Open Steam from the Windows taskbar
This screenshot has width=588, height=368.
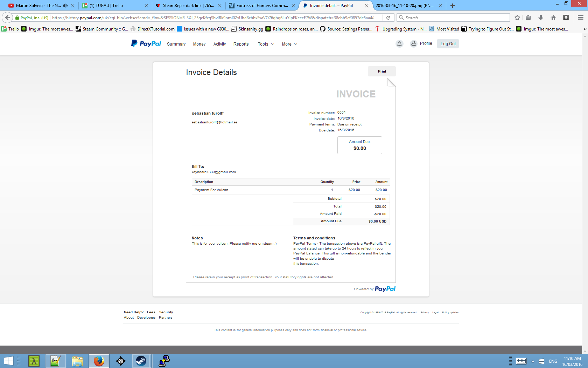pyautogui.click(x=141, y=361)
